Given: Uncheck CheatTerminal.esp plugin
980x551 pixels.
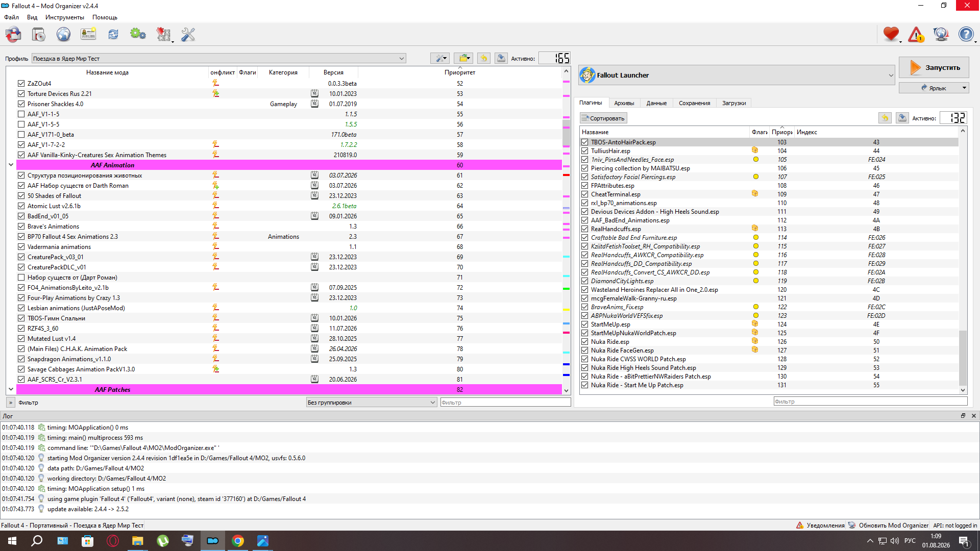Looking at the screenshot, I should pyautogui.click(x=584, y=194).
